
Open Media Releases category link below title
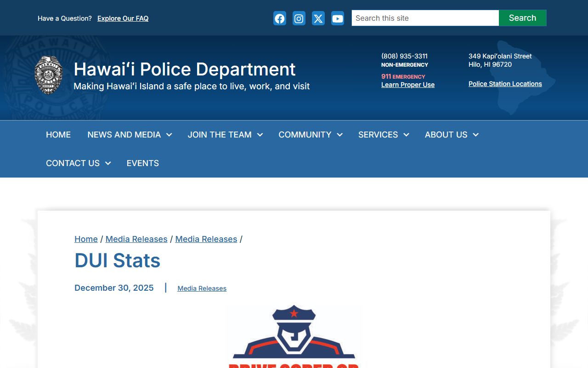click(202, 288)
